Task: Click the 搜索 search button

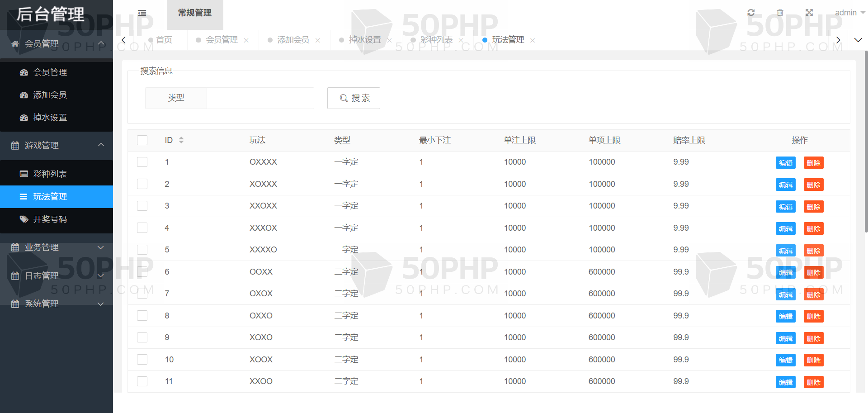Action: click(x=354, y=98)
